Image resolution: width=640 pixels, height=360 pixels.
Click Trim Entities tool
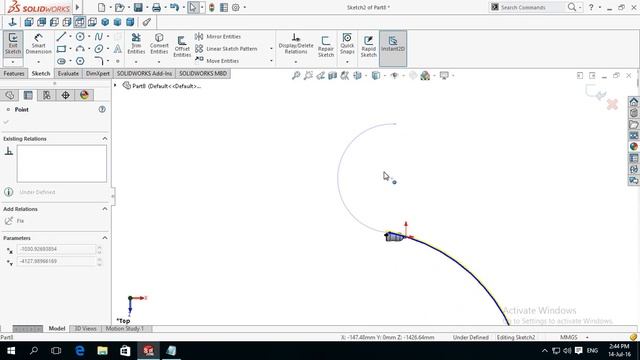(136, 44)
